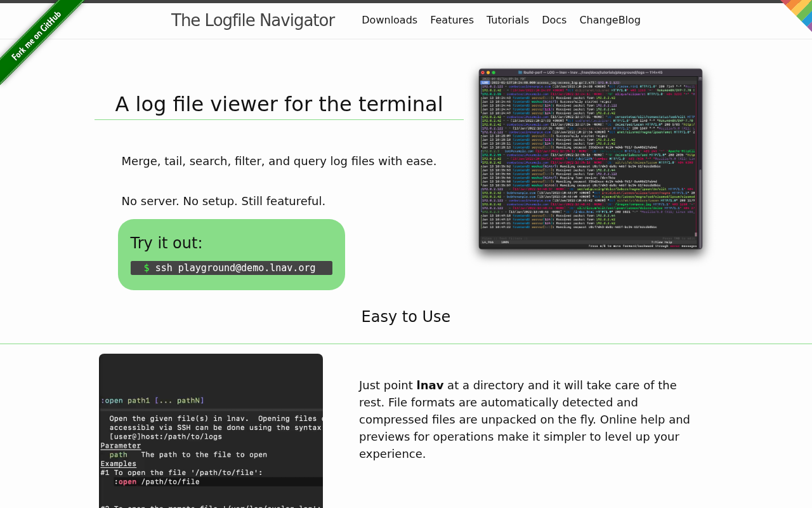
Task: Open the Tutorials page
Action: click(507, 20)
